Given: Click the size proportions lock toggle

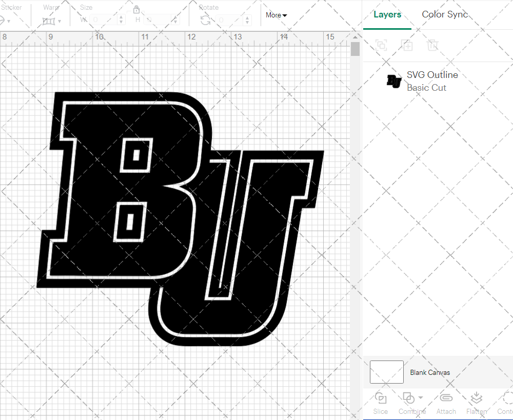Looking at the screenshot, I should (136, 10).
